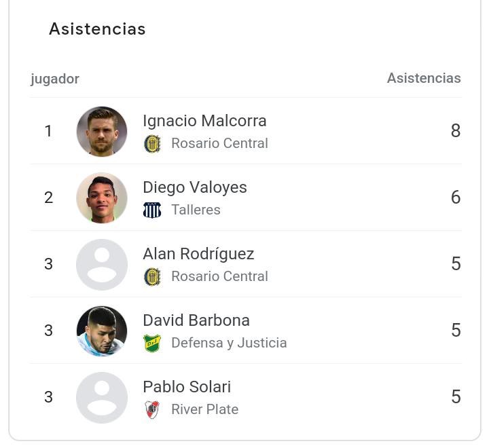Screen dimensions: 489x448
Task: Open David Barbona player name link
Action: pos(196,320)
